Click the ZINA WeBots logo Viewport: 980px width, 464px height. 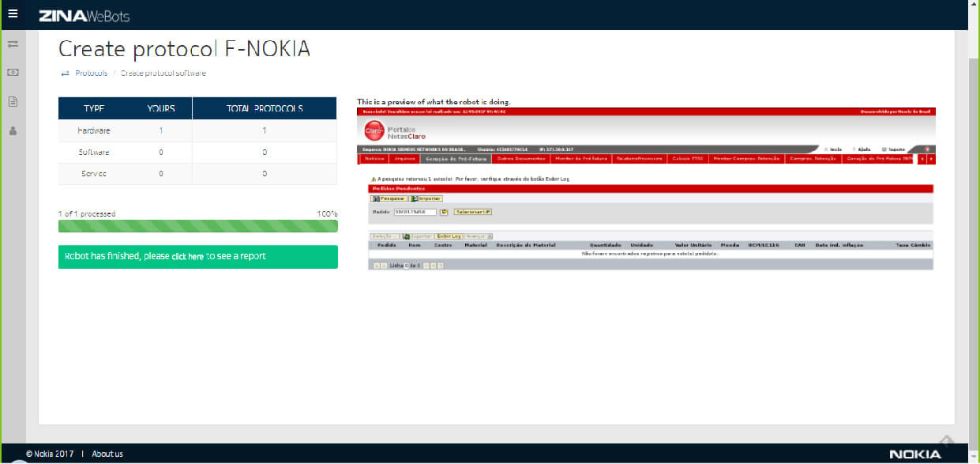click(84, 16)
